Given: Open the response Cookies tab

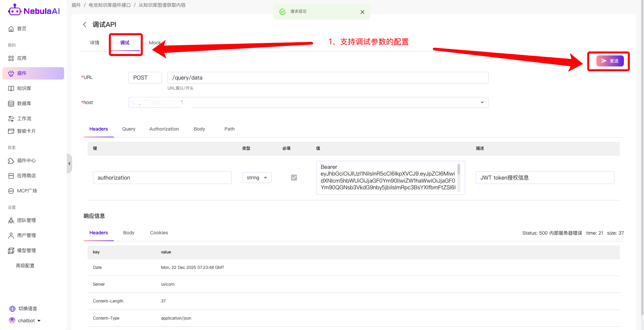Looking at the screenshot, I should pyautogui.click(x=159, y=233).
